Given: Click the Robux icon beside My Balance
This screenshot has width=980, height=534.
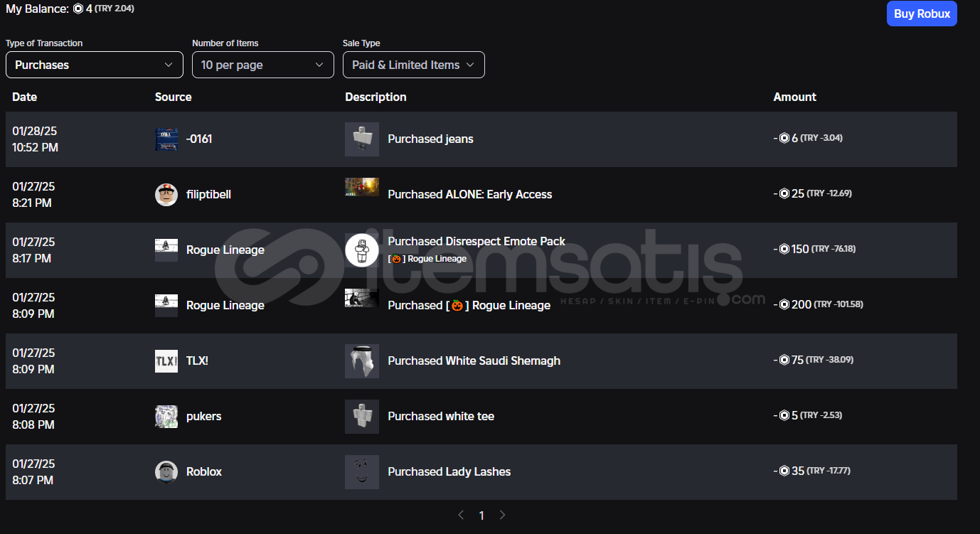Looking at the screenshot, I should point(78,9).
